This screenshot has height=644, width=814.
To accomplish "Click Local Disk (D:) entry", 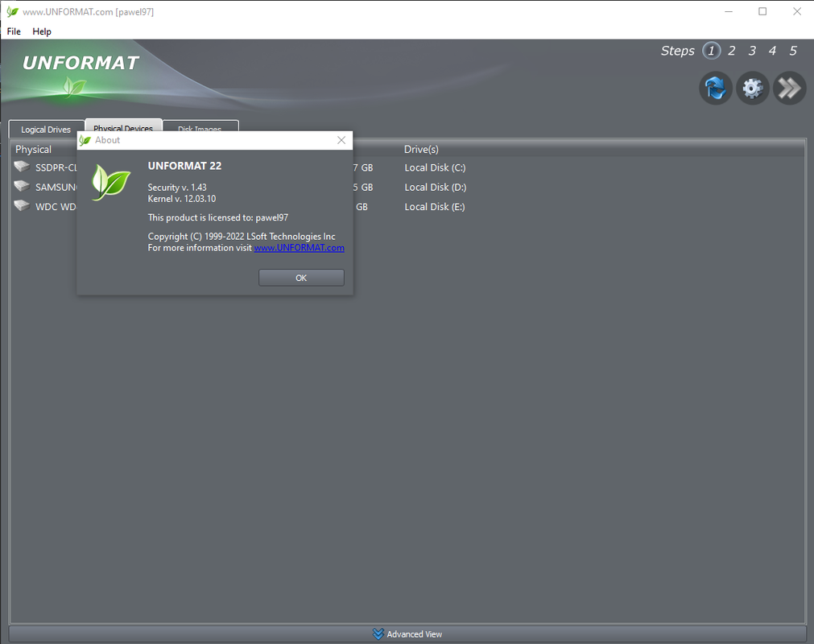I will 435,187.
